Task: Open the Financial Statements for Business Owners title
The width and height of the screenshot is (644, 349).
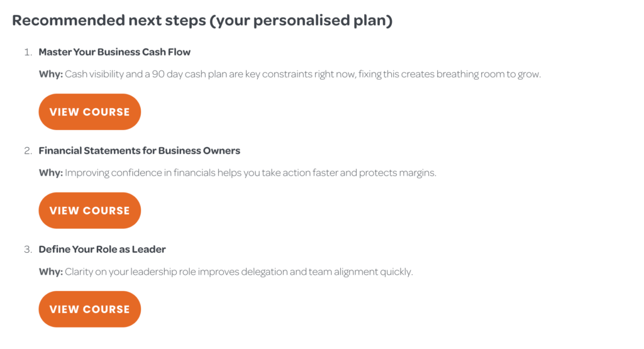Action: click(139, 151)
